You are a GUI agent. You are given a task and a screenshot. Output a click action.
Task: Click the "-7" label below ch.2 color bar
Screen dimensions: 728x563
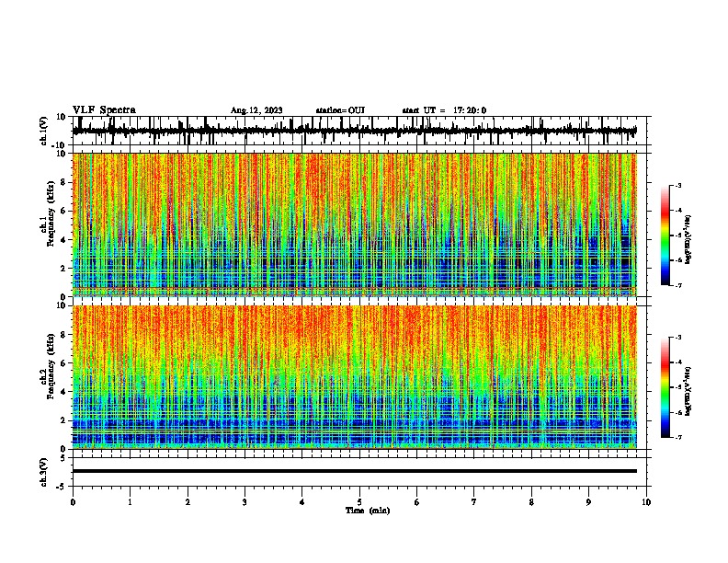click(x=677, y=438)
